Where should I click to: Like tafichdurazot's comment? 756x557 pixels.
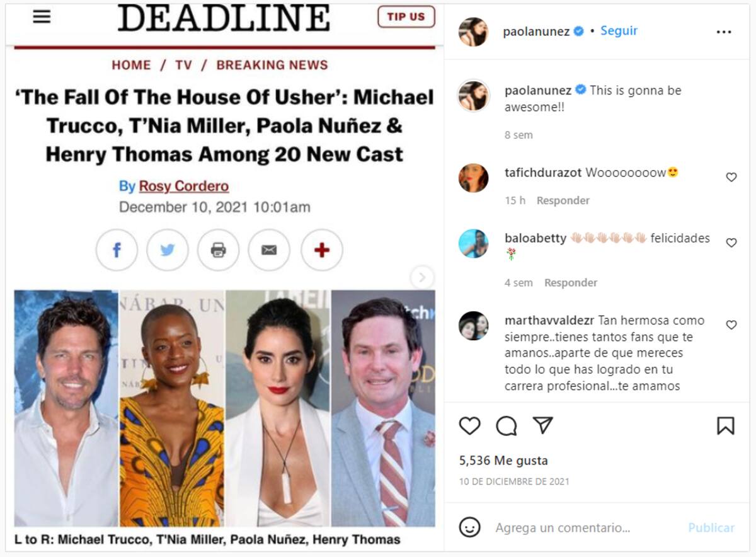[x=731, y=177]
